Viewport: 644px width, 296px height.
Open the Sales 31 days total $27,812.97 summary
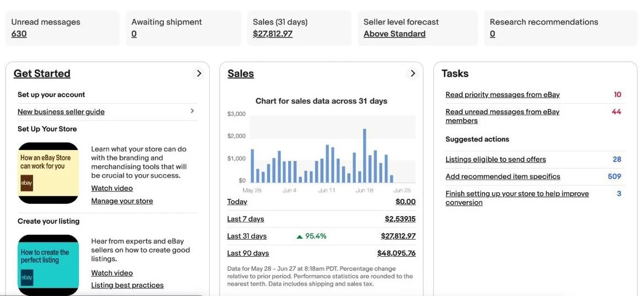(x=273, y=34)
